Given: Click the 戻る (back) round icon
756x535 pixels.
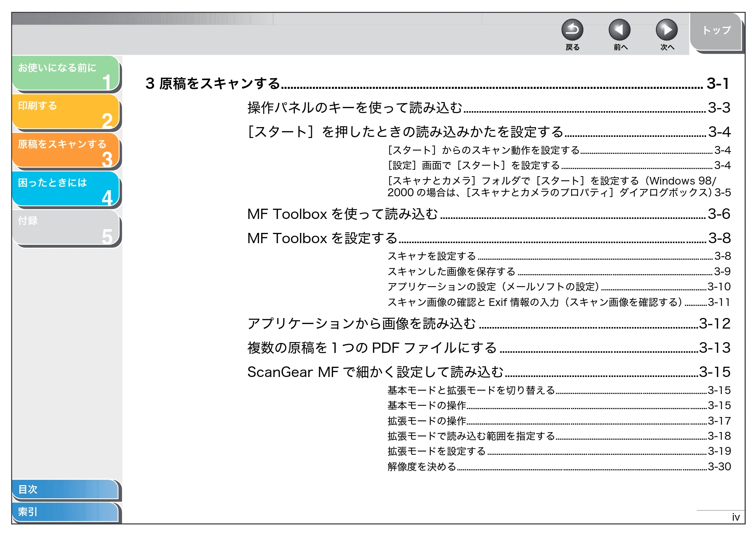Looking at the screenshot, I should (x=572, y=30).
